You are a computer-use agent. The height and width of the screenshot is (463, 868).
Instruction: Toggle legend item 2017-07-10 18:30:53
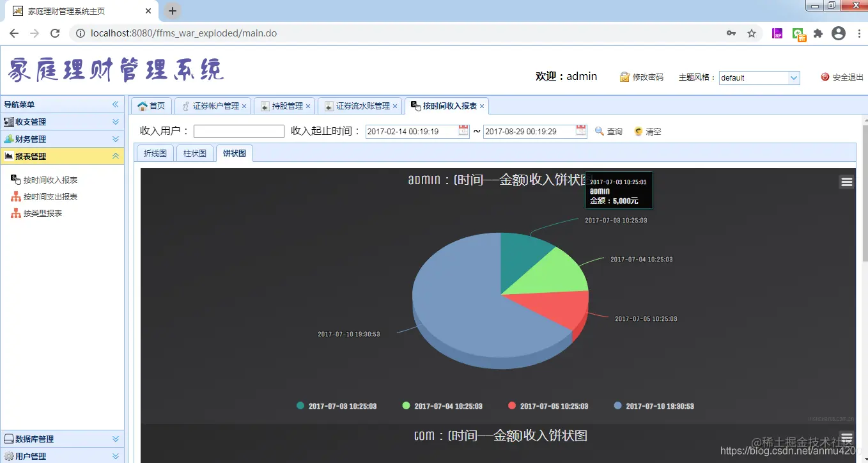click(x=654, y=406)
